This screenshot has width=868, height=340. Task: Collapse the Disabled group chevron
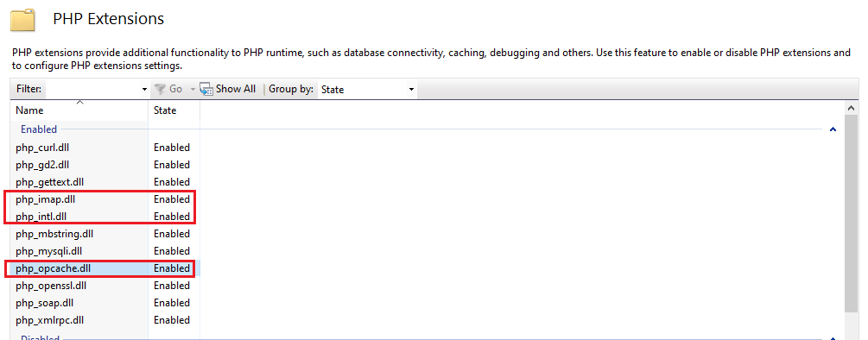[x=833, y=337]
